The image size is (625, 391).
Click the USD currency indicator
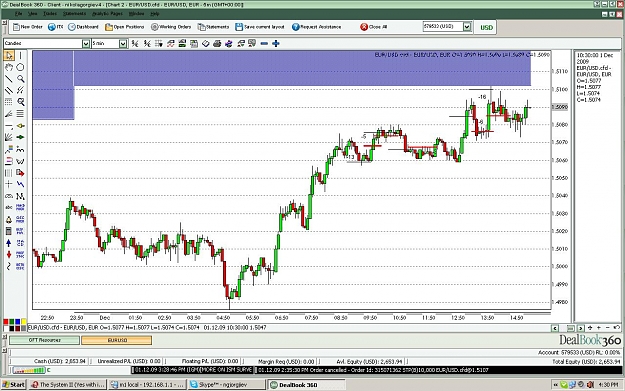[486, 27]
